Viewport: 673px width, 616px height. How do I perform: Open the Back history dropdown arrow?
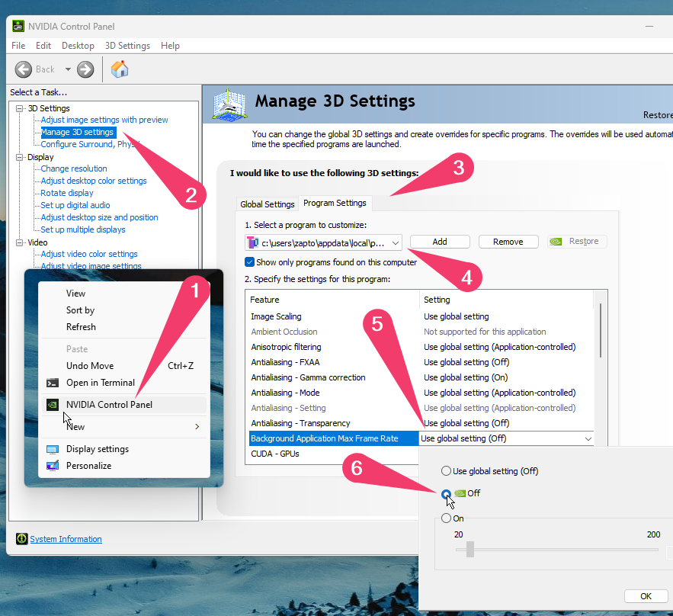(x=68, y=69)
